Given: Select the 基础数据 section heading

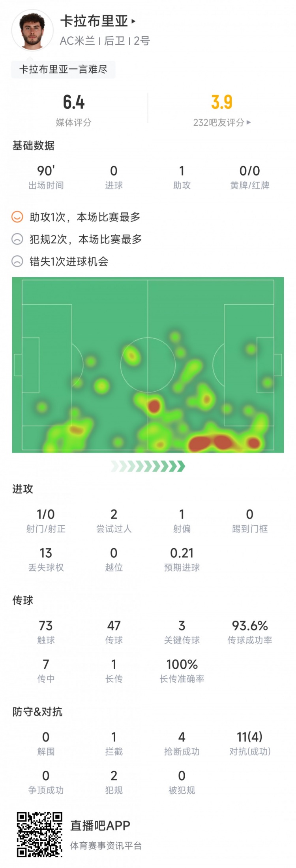Looking at the screenshot, I should pos(34,146).
